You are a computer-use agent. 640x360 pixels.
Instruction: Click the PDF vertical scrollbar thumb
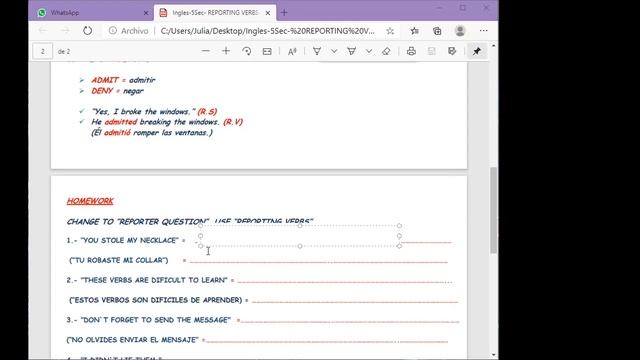tap(493, 210)
